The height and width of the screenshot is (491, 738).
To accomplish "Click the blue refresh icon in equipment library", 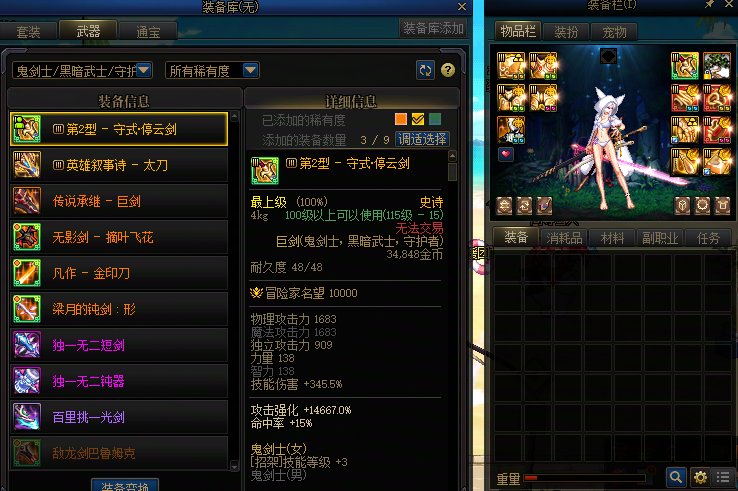I will click(425, 71).
